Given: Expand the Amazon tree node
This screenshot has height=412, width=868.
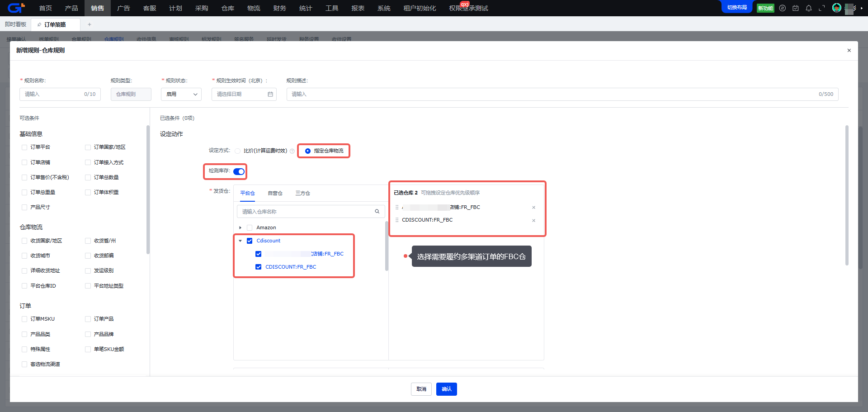Looking at the screenshot, I should coord(240,227).
